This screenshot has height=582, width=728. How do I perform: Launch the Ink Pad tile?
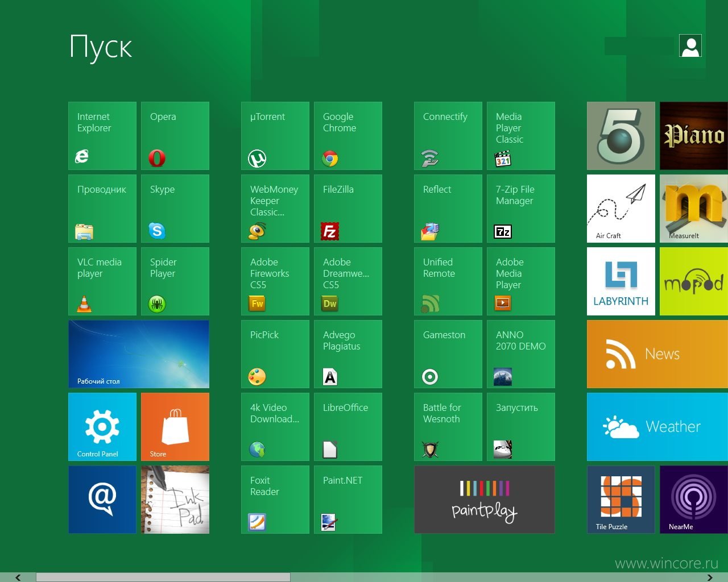click(175, 500)
